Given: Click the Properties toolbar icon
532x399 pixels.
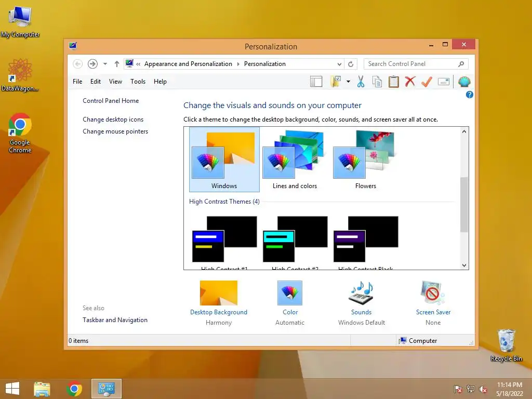Looking at the screenshot, I should [x=444, y=82].
